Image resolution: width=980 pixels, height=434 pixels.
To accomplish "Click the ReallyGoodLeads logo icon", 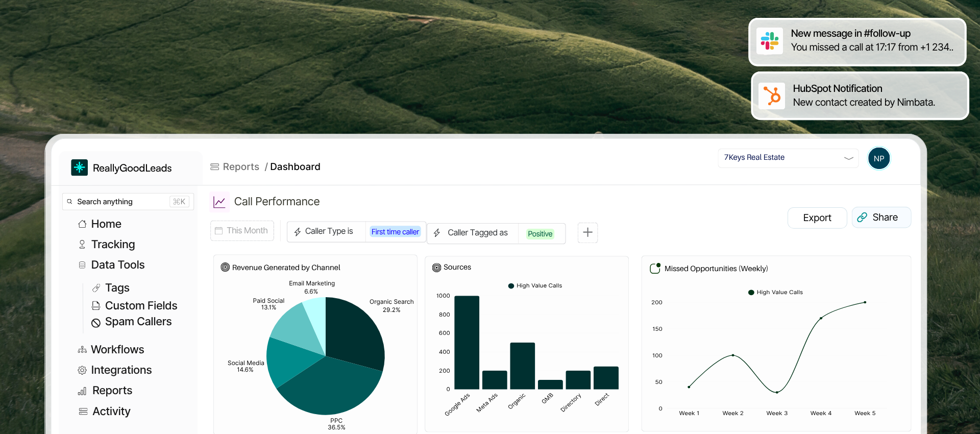I will click(79, 167).
